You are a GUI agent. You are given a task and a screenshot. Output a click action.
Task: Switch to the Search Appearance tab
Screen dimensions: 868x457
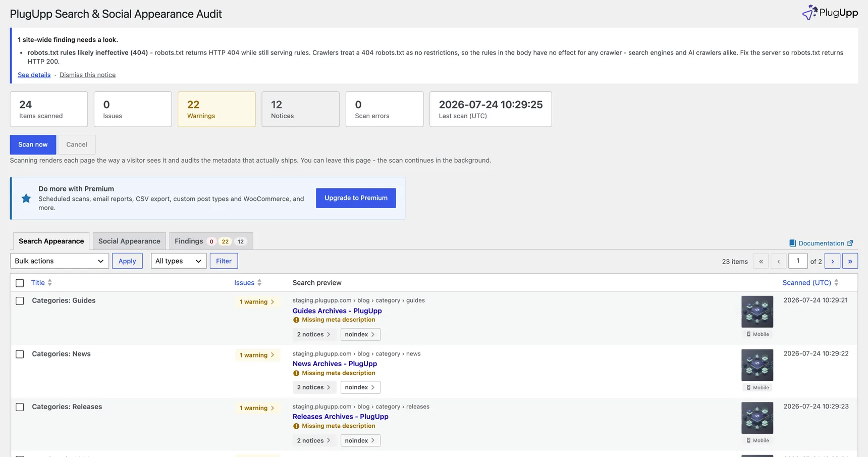[51, 241]
